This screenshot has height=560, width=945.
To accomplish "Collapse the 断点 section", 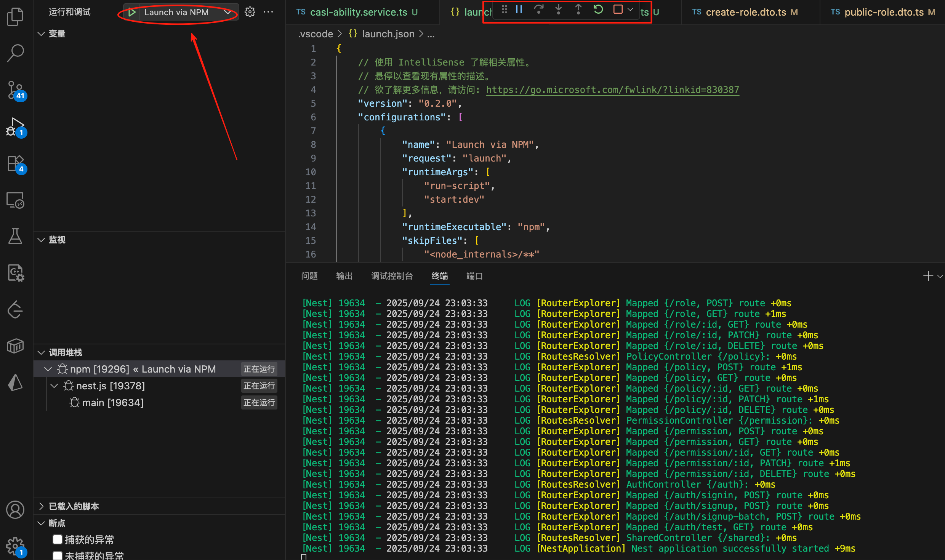I will tap(41, 523).
